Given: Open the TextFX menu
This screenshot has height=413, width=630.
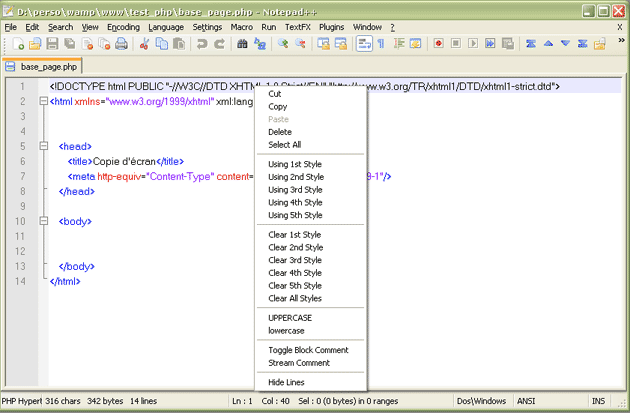Looking at the screenshot, I should [x=298, y=27].
